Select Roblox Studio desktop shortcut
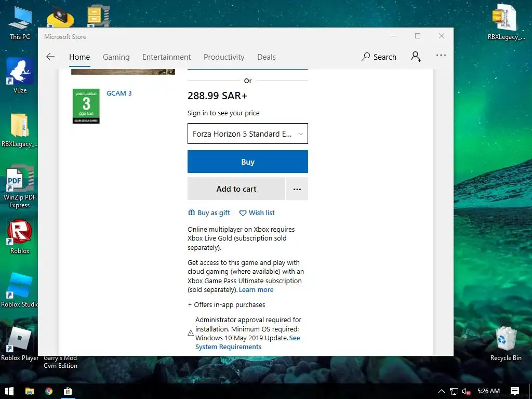The image size is (532, 399). tap(19, 290)
